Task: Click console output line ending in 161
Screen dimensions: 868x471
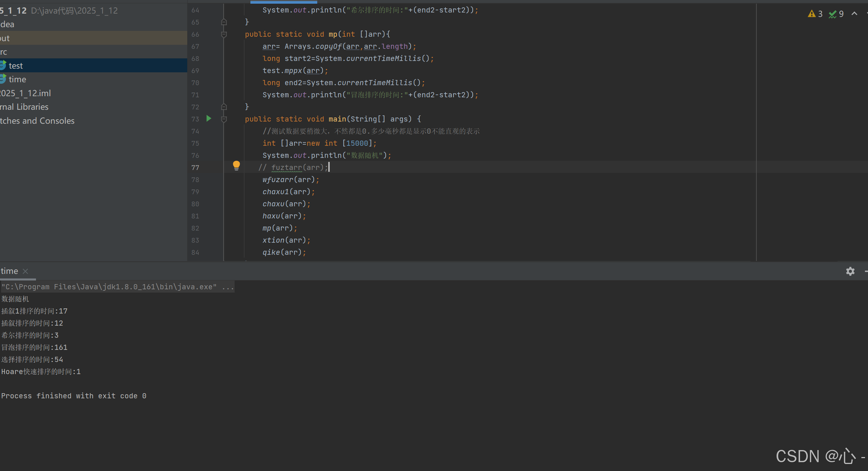Action: tap(34, 347)
